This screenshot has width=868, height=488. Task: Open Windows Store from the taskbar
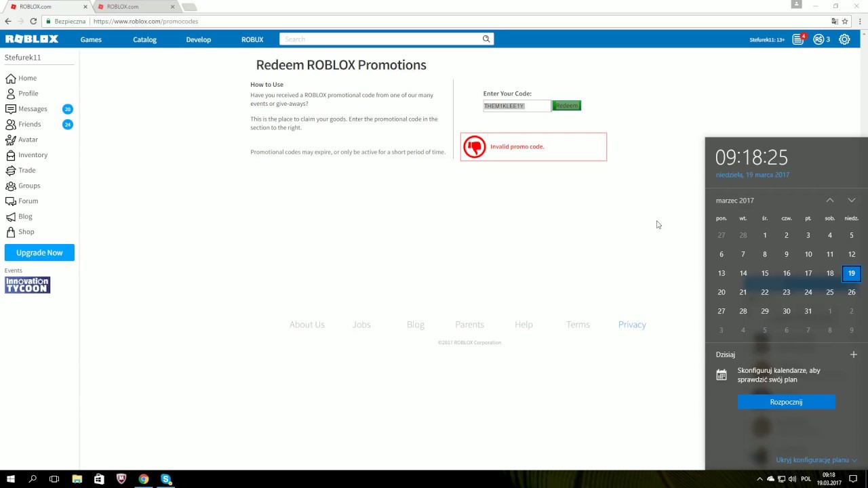tap(99, 479)
